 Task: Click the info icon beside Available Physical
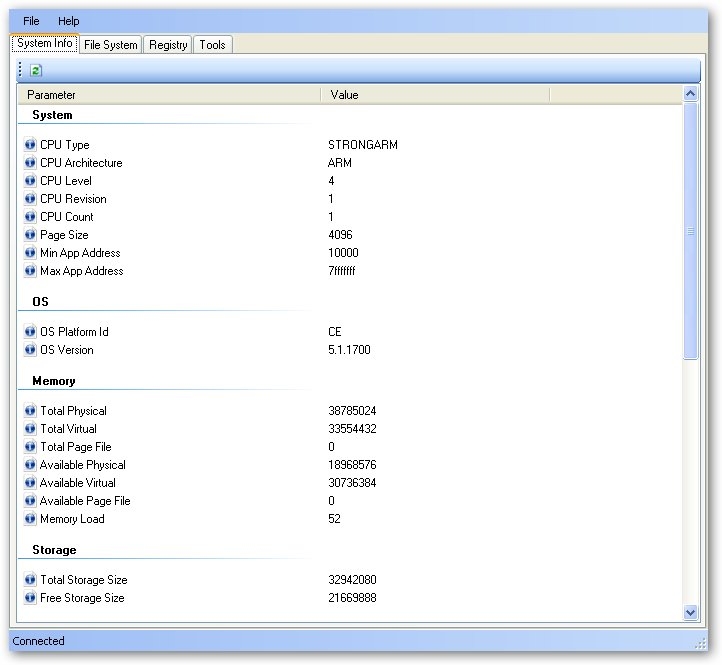tap(30, 465)
